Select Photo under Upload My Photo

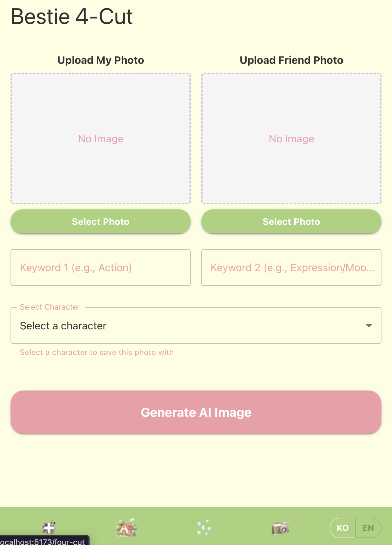pos(101,222)
